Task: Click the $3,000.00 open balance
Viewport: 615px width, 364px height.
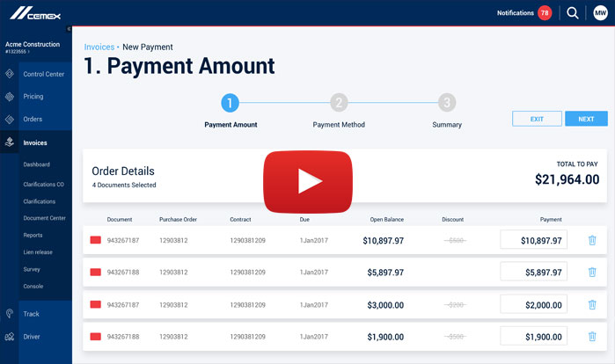Action: pyautogui.click(x=385, y=305)
